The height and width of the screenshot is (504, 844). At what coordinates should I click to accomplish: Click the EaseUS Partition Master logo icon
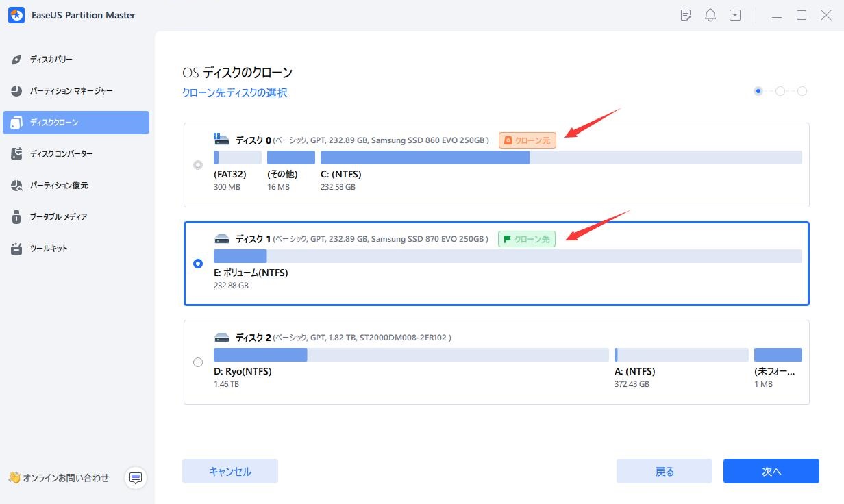[16, 15]
